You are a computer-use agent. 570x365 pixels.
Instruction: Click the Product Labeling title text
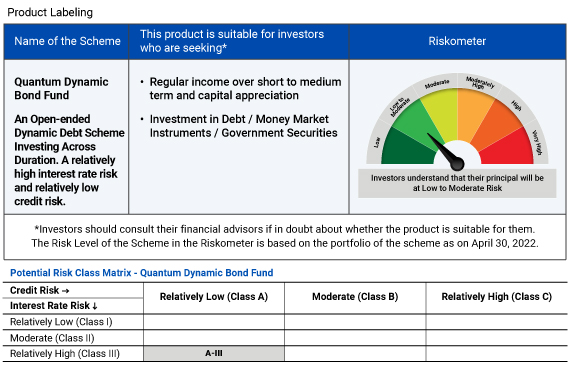tap(50, 12)
